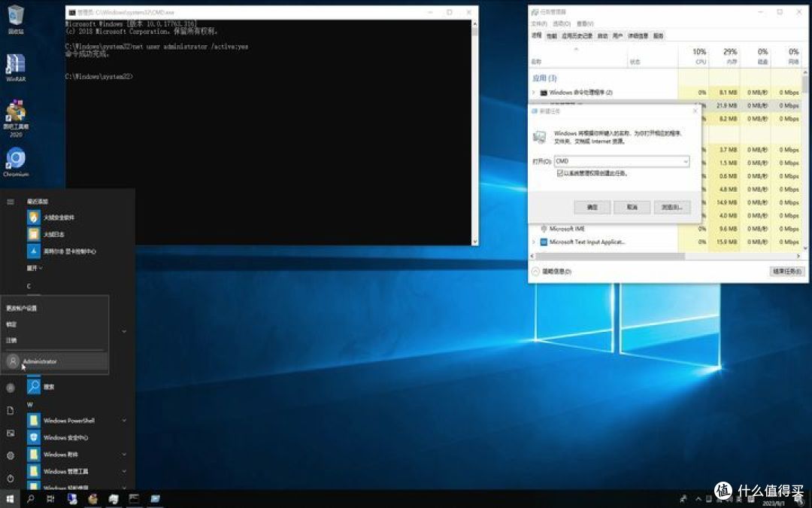The height and width of the screenshot is (508, 812).
Task: Open Settings gear in the Start menu rail
Action: click(x=11, y=455)
